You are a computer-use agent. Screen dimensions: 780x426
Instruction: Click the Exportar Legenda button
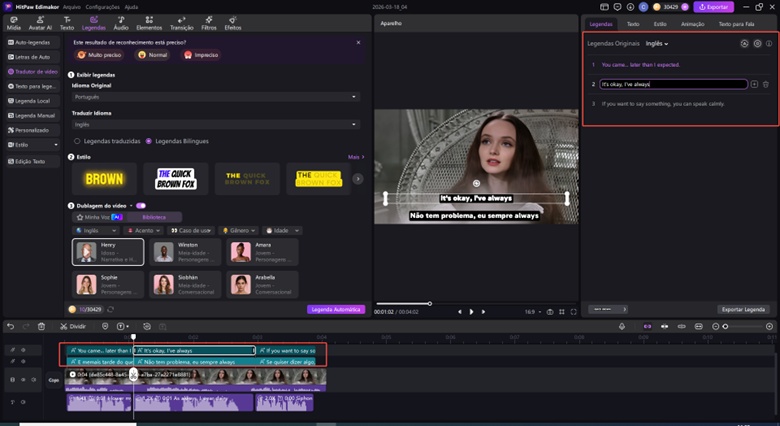(x=745, y=310)
